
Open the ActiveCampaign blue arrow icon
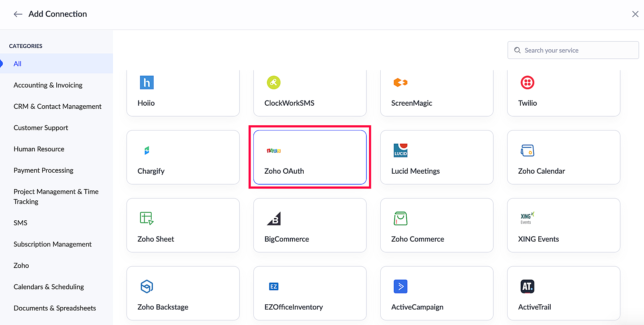400,286
